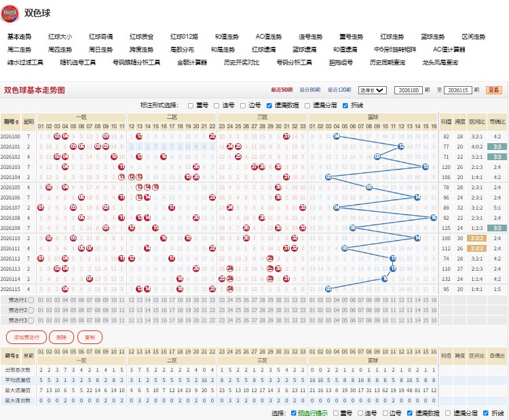
Task: Open the 中6保5旋转矩阵 tool
Action: [395, 50]
